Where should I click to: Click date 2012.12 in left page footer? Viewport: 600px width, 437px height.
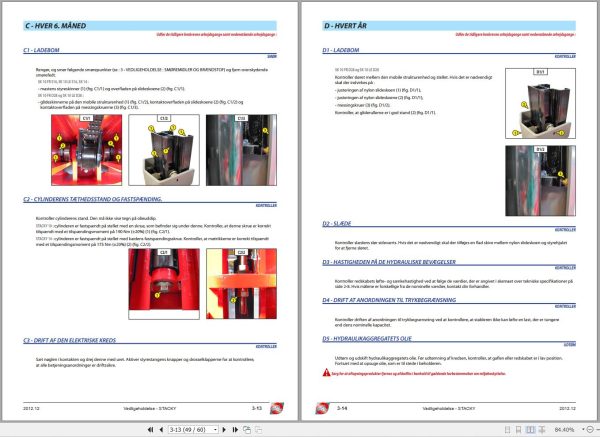click(x=31, y=408)
